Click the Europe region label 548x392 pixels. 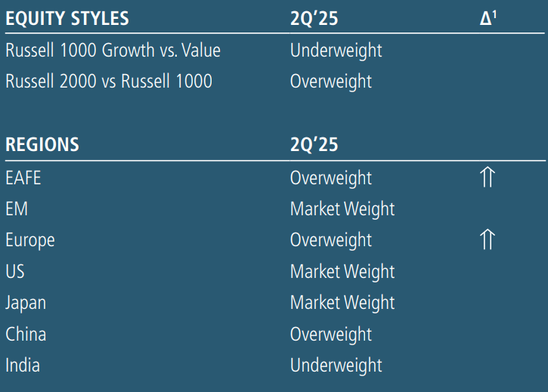click(30, 240)
